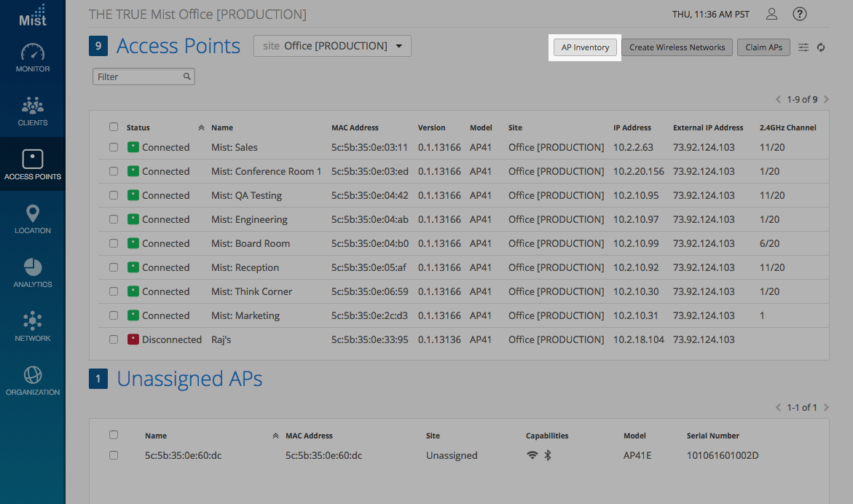853x504 pixels.
Task: Click the Filter search field
Action: tap(138, 76)
